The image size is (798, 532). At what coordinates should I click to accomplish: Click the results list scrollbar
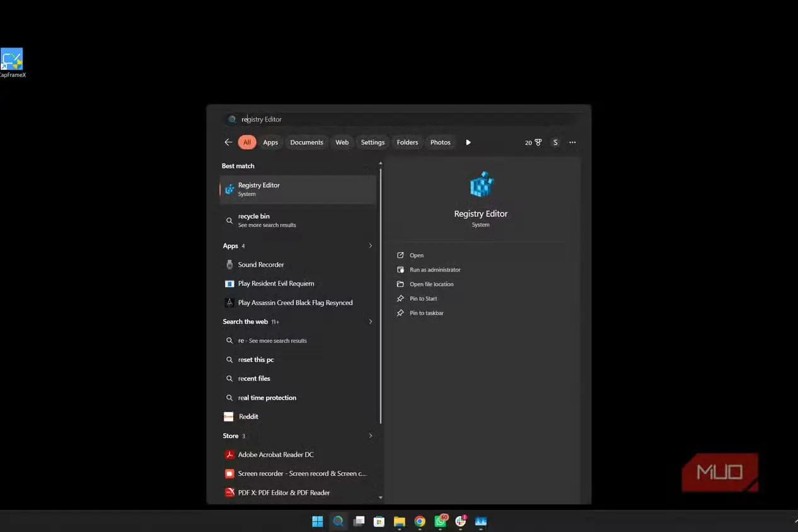pyautogui.click(x=380, y=295)
